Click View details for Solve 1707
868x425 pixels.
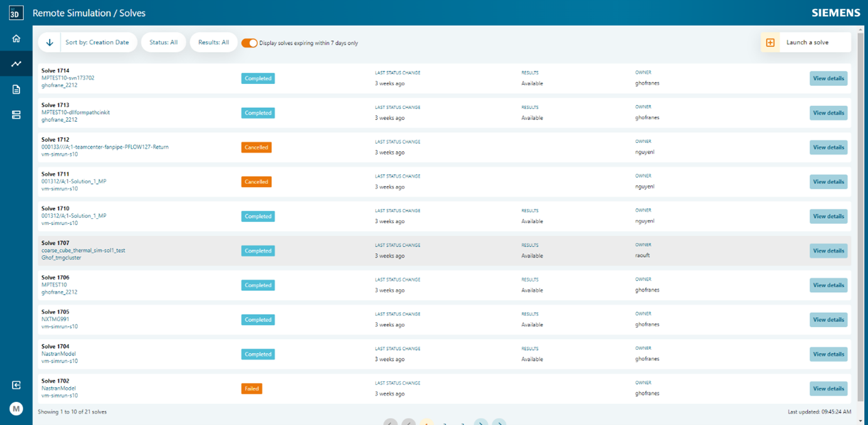pos(828,251)
